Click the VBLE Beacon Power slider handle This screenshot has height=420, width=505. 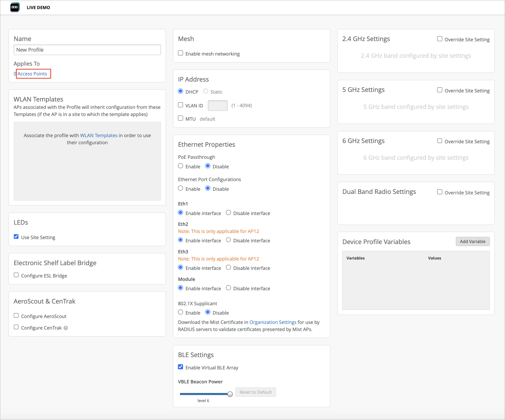tap(230, 394)
